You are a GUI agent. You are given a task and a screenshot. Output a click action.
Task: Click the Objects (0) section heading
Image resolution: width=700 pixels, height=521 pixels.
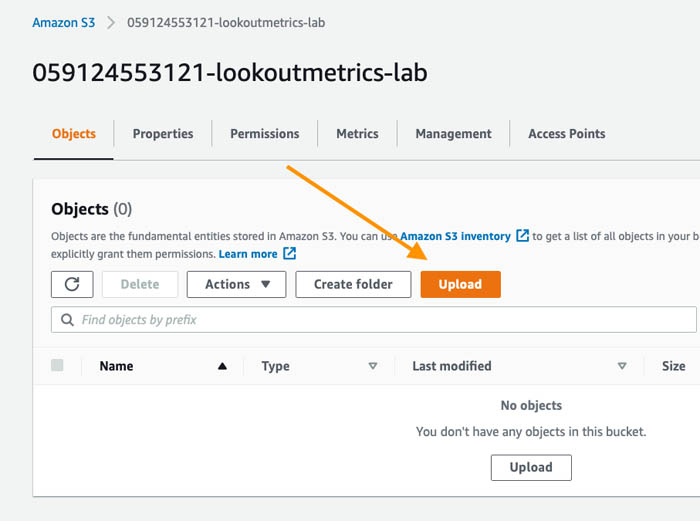tap(92, 209)
